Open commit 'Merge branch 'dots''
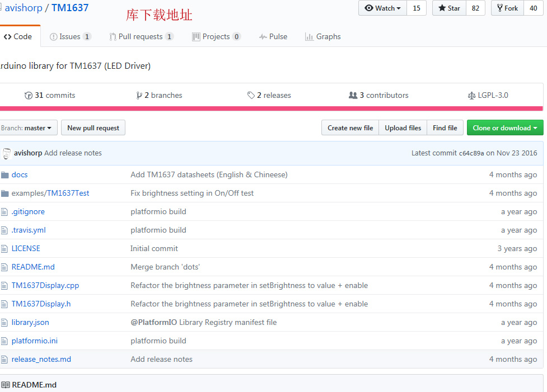The height and width of the screenshot is (392, 547). point(165,267)
